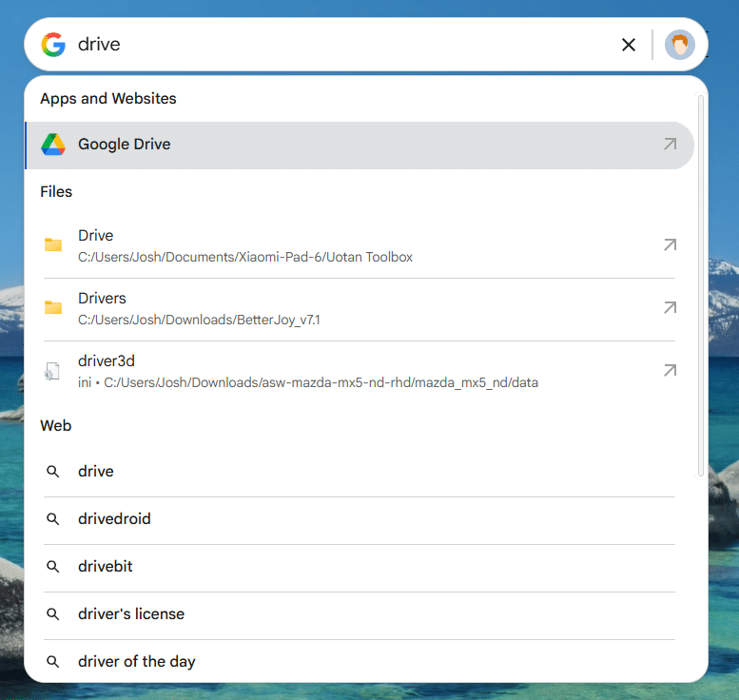Click the search input field containing 'drive'

pyautogui.click(x=333, y=45)
